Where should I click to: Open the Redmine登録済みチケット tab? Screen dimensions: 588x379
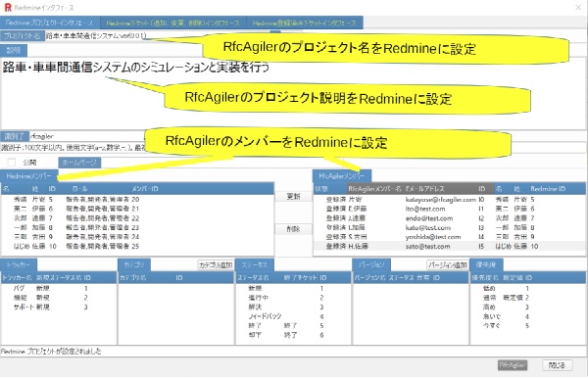[304, 23]
